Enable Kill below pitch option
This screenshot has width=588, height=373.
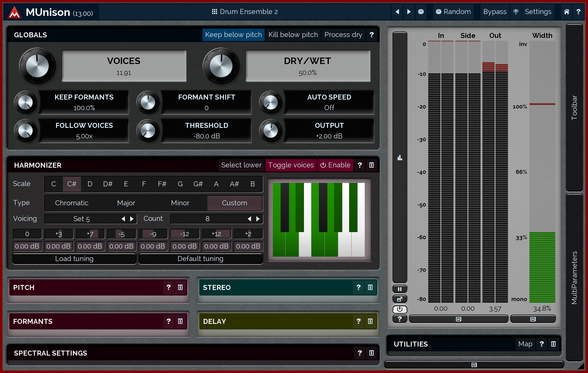pyautogui.click(x=293, y=35)
